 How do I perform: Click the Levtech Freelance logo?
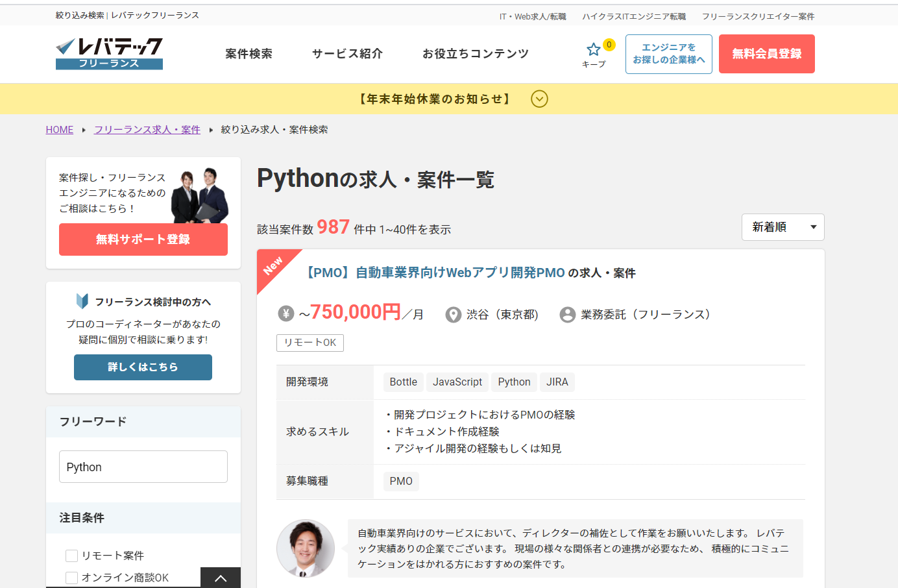109,53
